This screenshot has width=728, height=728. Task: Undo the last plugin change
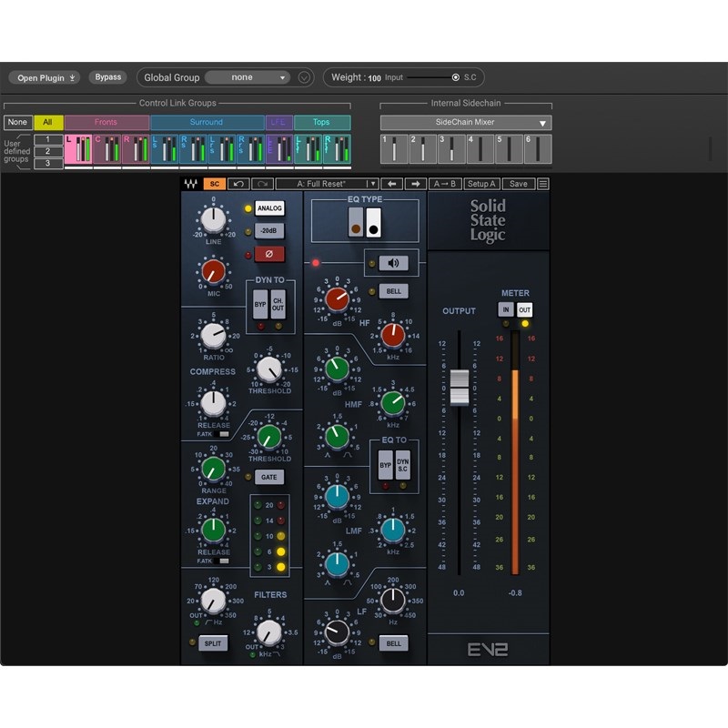(x=238, y=184)
